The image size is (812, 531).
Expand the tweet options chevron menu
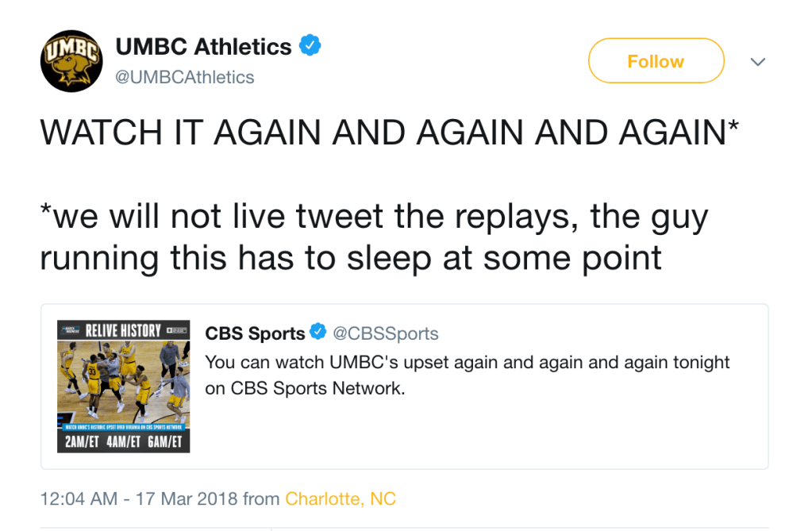click(758, 62)
